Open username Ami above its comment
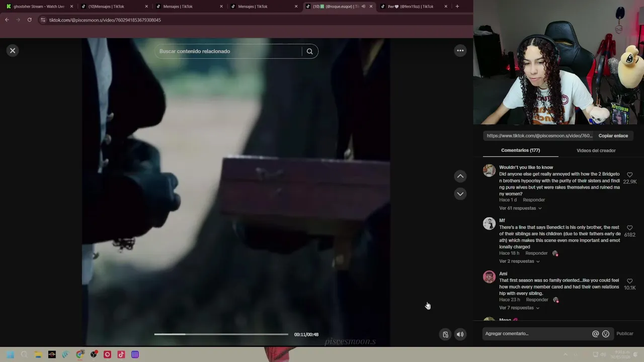The image size is (644, 362). coord(503,274)
